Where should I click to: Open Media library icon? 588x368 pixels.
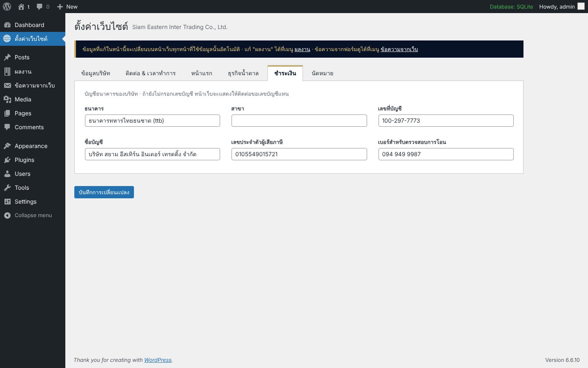pos(7,99)
